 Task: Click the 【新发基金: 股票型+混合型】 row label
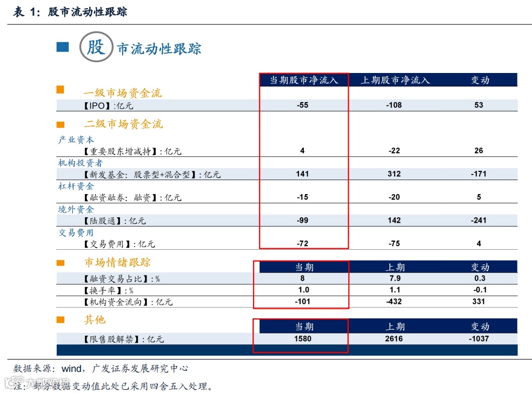pos(140,175)
